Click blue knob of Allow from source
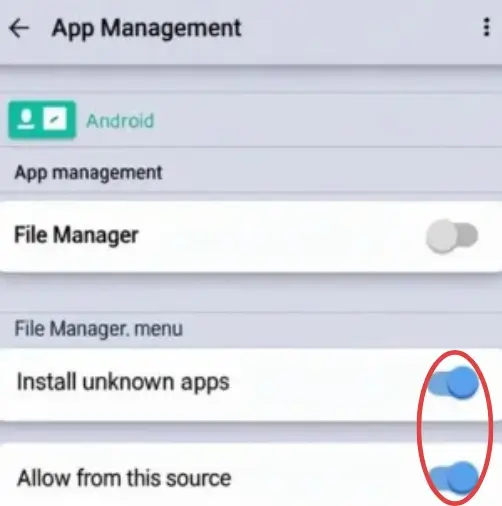Viewport: 502px width, 506px height. pyautogui.click(x=463, y=478)
